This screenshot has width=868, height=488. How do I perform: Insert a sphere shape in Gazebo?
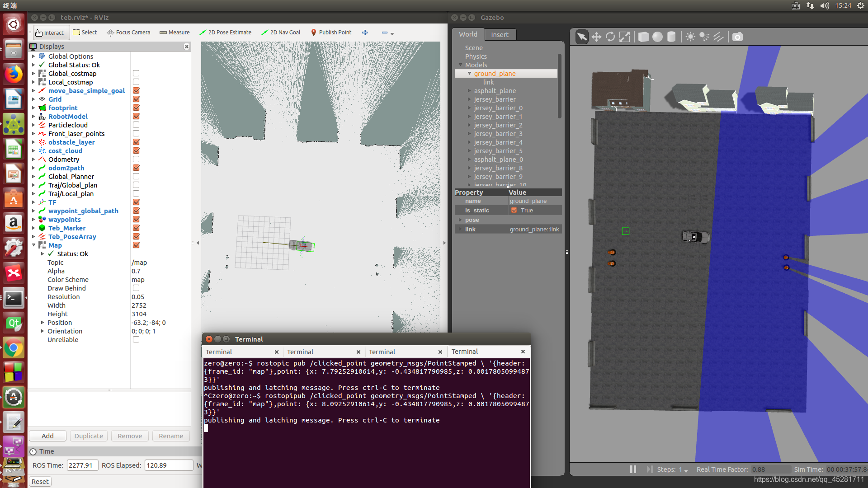[x=657, y=37]
